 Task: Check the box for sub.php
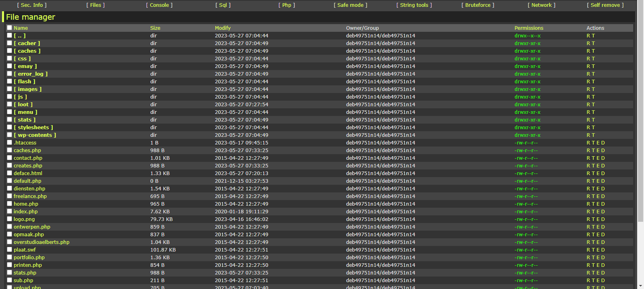(x=9, y=280)
